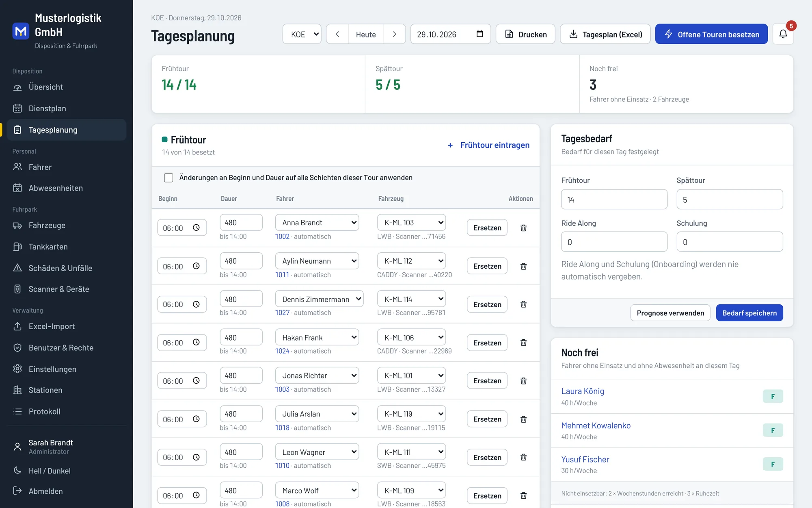Click the Ride Along input field

614,242
